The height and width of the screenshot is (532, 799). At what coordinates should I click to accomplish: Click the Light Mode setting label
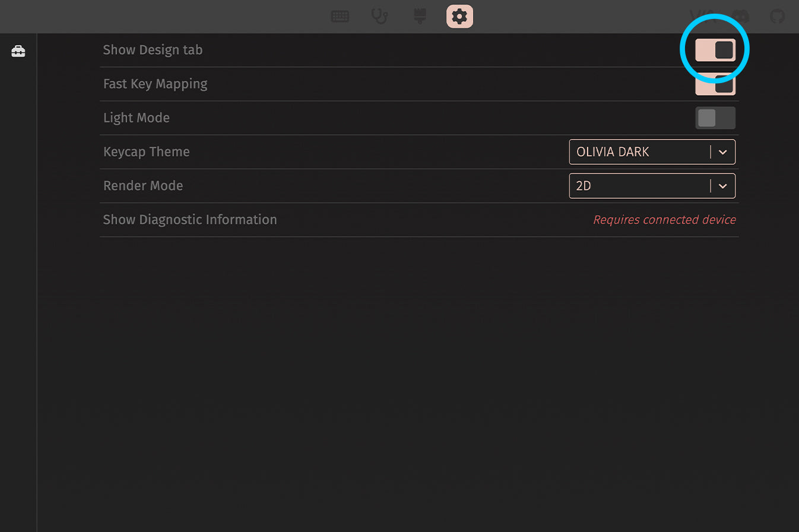click(137, 118)
